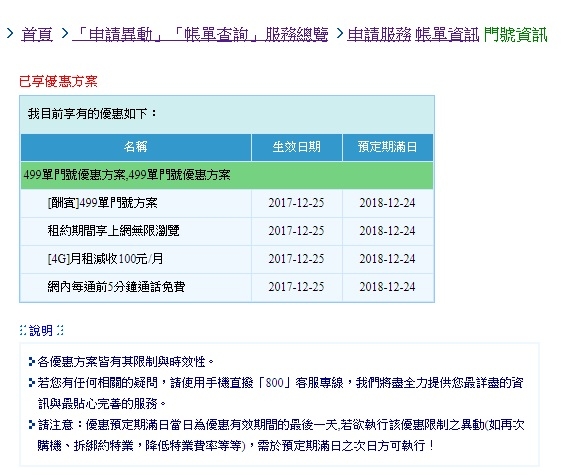This screenshot has height=475, width=567.
Task: Open 「申請異動」「帳單查詢」服務總覽 breadcrumb link
Action: pos(200,35)
